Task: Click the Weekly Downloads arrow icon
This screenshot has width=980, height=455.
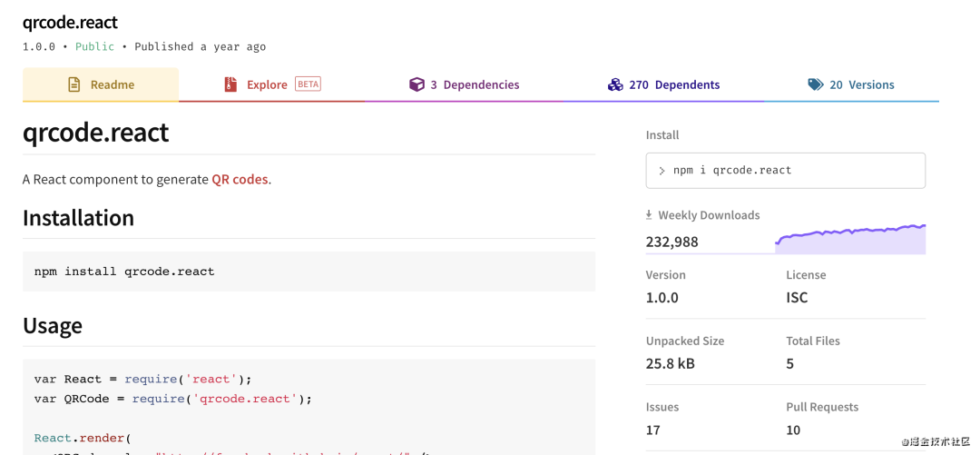Action: [649, 215]
